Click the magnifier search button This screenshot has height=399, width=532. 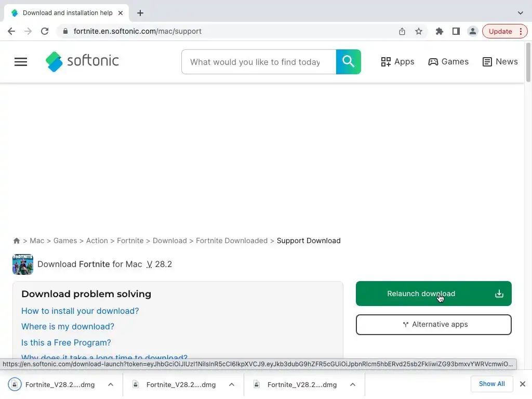point(349,62)
